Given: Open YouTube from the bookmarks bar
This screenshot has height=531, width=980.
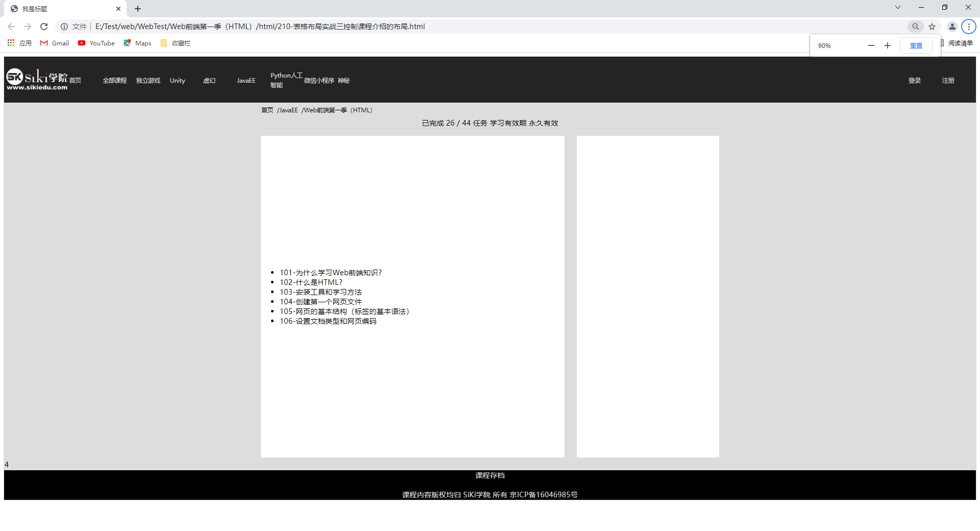Looking at the screenshot, I should point(96,43).
